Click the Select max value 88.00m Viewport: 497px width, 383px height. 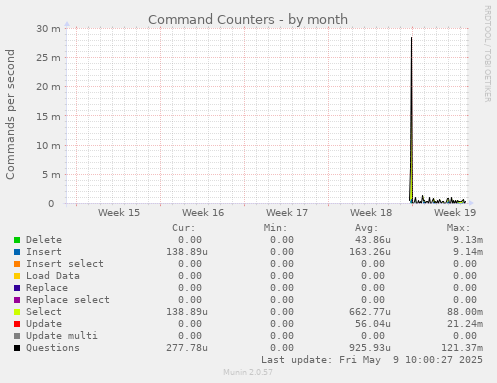465,312
